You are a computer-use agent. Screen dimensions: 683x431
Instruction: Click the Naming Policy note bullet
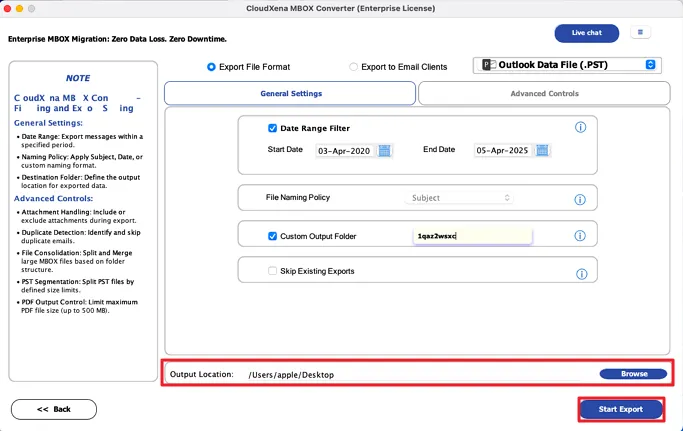tap(82, 161)
